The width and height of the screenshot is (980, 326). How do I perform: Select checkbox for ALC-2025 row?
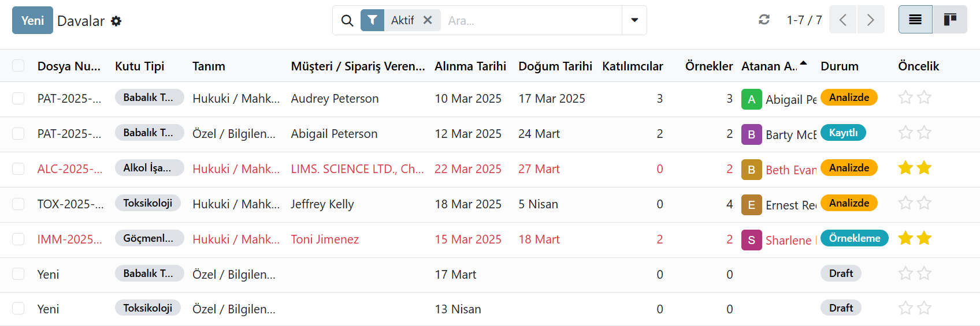(x=18, y=169)
